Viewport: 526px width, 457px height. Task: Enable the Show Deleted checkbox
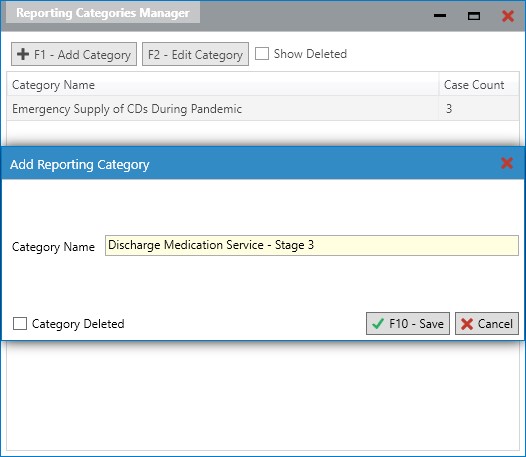[262, 54]
